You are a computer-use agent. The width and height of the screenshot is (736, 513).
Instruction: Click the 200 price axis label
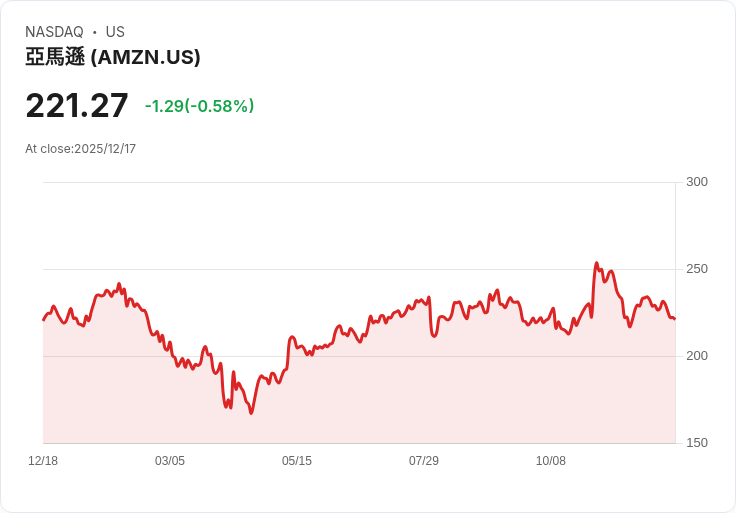pyautogui.click(x=697, y=356)
